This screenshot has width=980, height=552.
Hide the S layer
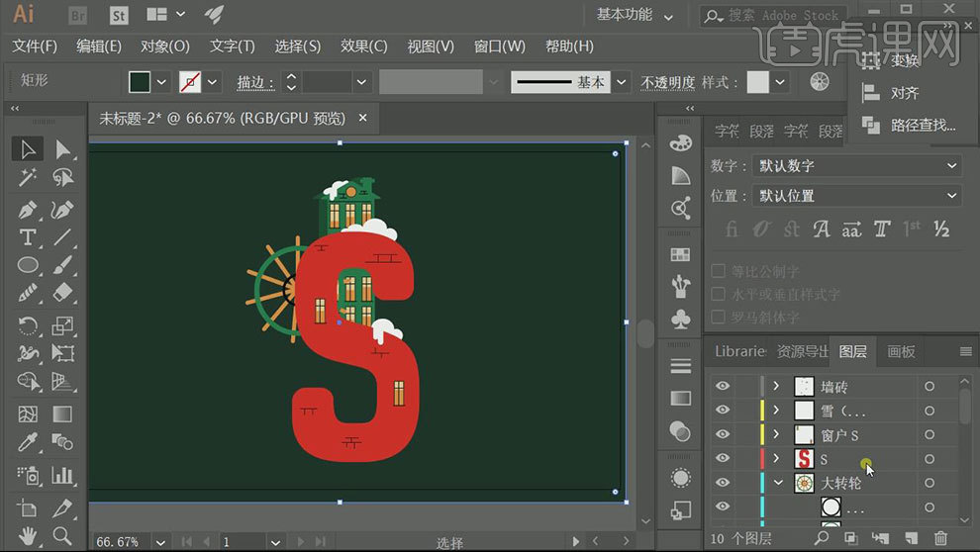click(723, 458)
